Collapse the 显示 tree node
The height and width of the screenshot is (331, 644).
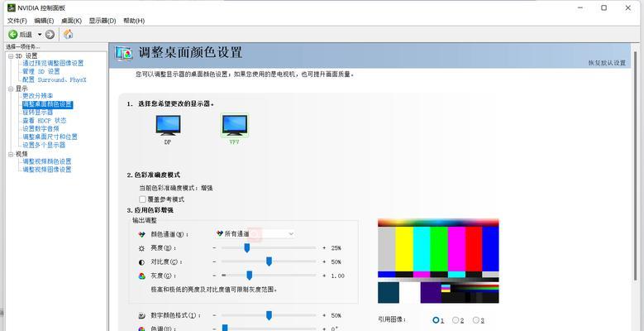(11, 89)
